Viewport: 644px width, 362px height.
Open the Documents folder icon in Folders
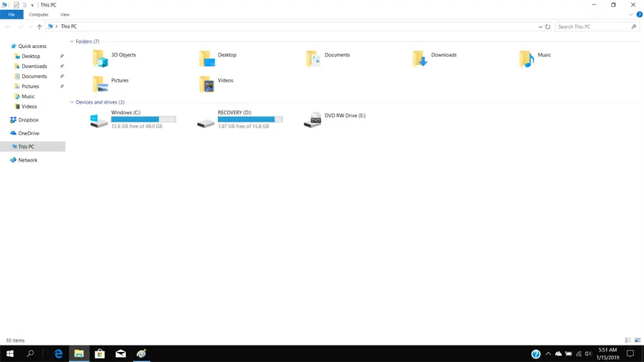[x=313, y=59]
